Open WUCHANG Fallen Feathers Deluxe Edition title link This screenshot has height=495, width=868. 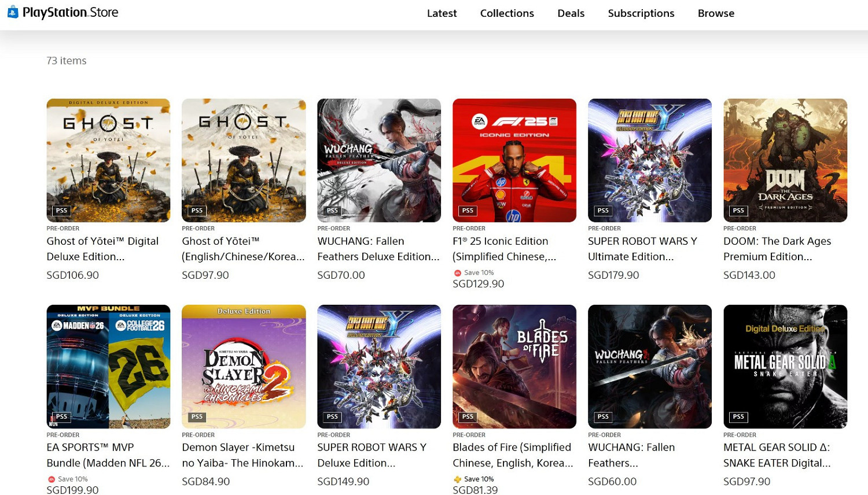(378, 249)
